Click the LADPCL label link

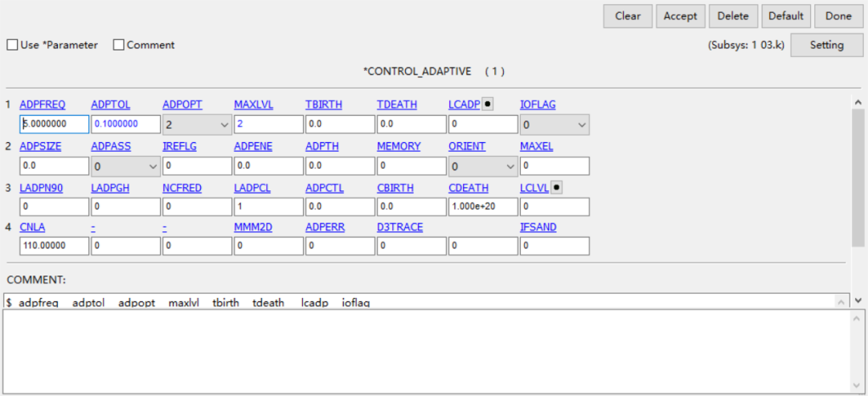tap(252, 188)
